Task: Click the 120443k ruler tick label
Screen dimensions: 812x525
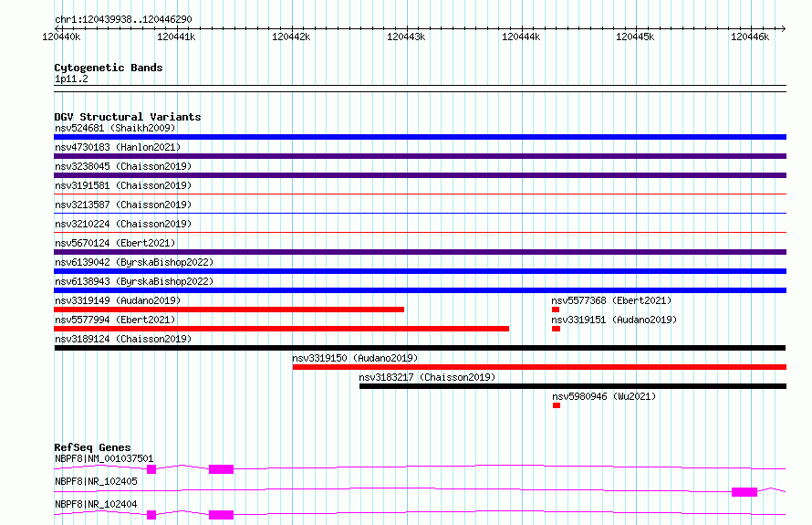Action: (406, 37)
